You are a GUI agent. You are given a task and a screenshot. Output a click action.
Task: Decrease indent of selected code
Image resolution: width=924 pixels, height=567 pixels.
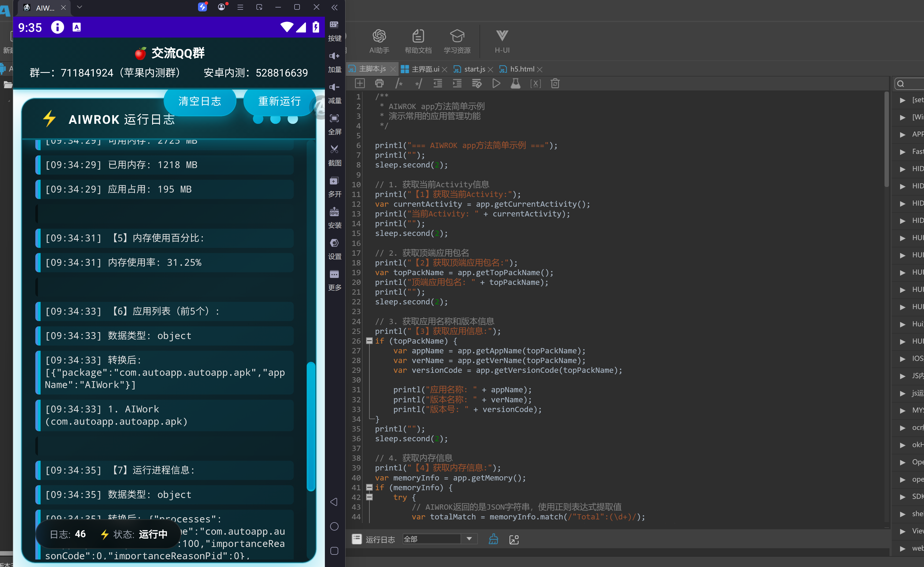click(438, 83)
